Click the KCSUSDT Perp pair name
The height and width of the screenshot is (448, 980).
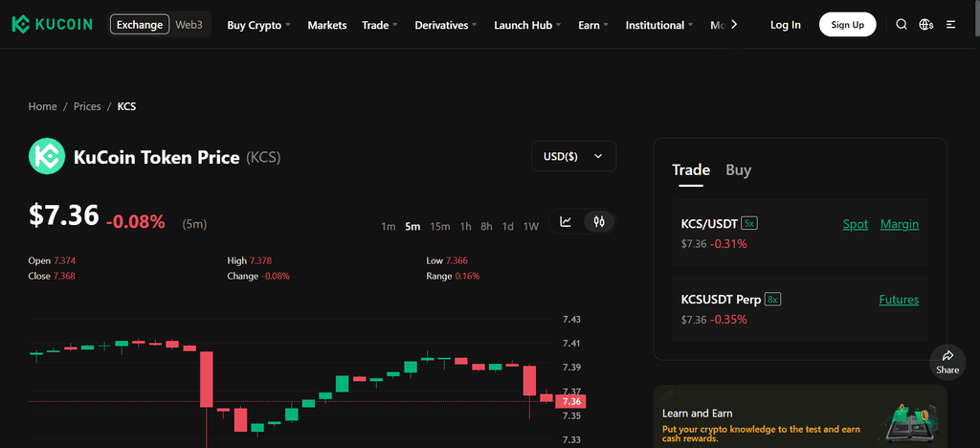[x=722, y=300]
